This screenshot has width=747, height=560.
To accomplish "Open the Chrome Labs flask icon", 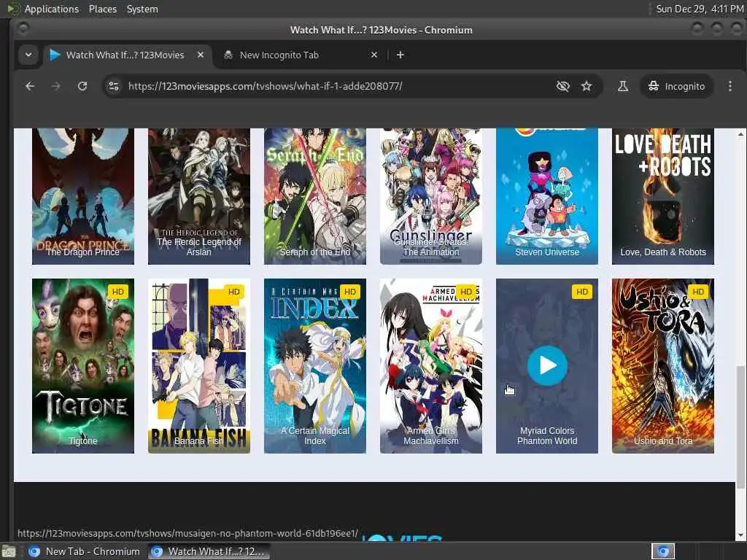I will point(623,86).
